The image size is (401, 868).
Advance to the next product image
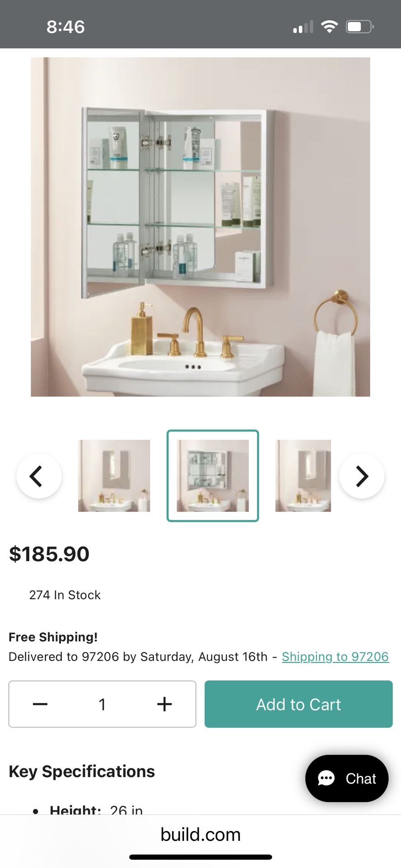click(362, 476)
